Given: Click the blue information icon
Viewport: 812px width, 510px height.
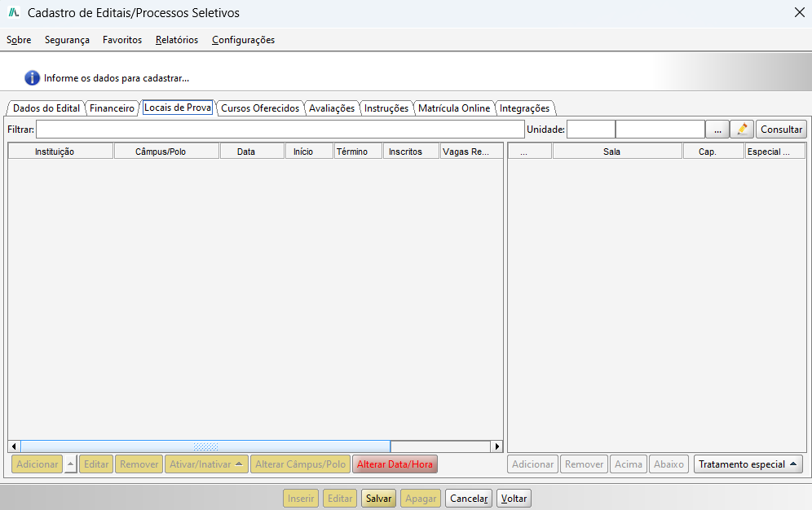Looking at the screenshot, I should [x=32, y=78].
